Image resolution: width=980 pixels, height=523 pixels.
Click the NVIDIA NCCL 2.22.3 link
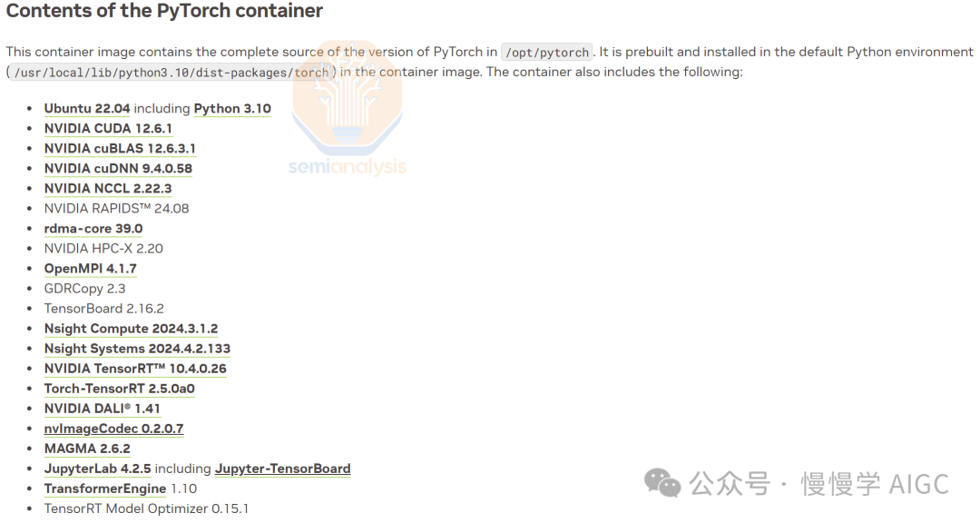tap(108, 188)
